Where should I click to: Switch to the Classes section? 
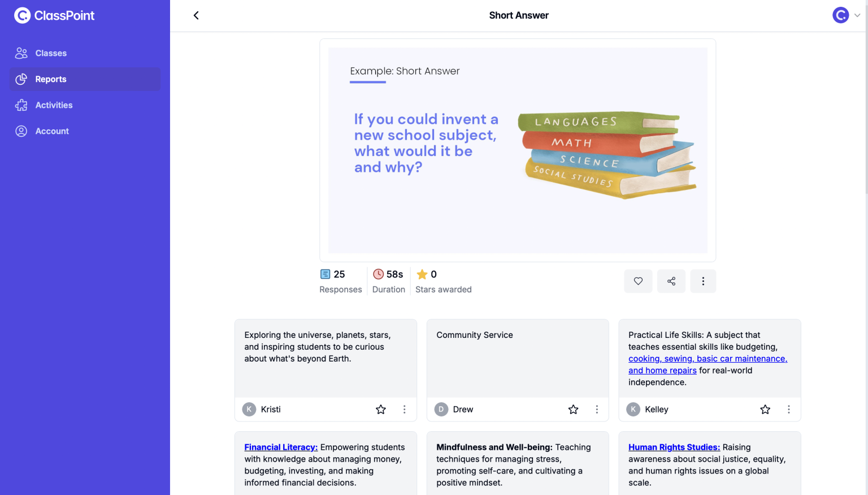[51, 53]
